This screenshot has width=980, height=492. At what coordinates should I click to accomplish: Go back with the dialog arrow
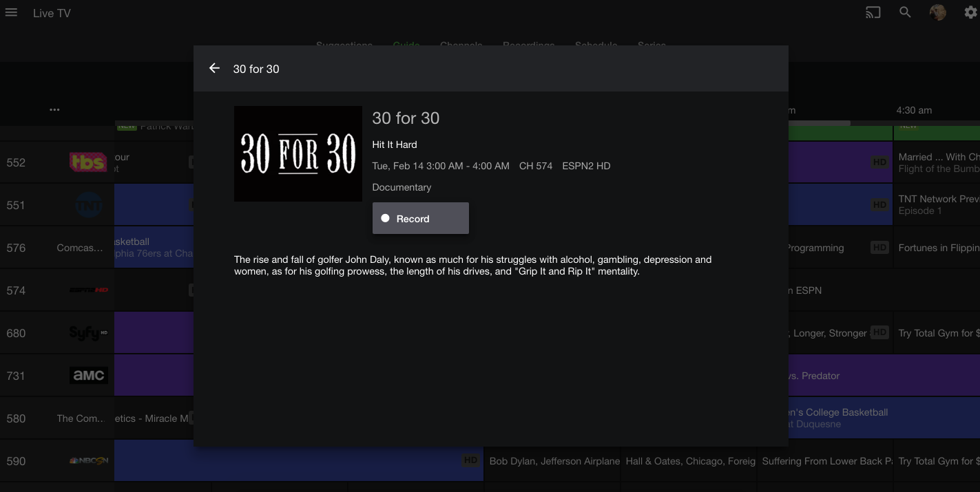[x=214, y=68]
